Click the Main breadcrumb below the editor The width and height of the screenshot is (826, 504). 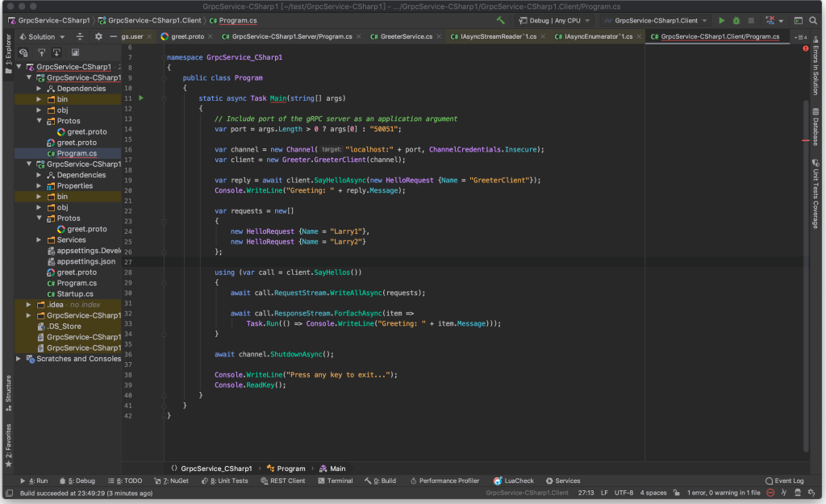pyautogui.click(x=332, y=469)
